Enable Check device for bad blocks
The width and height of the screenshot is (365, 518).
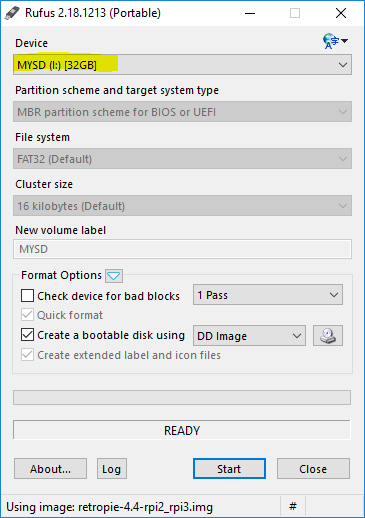pos(27,296)
